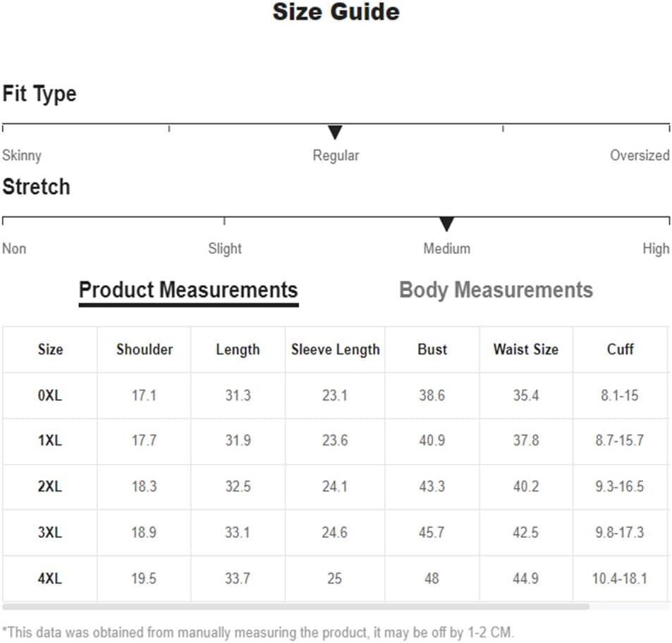Screen dimensions: 672x643
Task: Click the Sleeve Length column header
Action: [336, 350]
